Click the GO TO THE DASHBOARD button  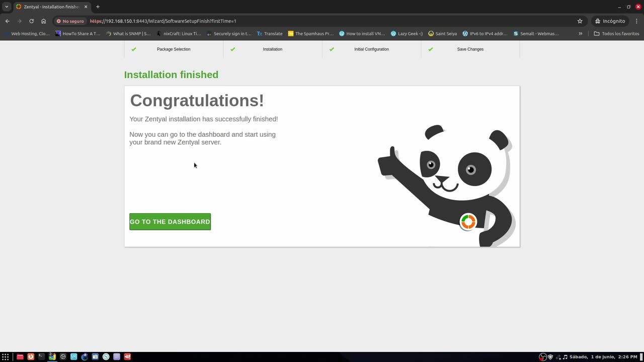[x=170, y=222]
